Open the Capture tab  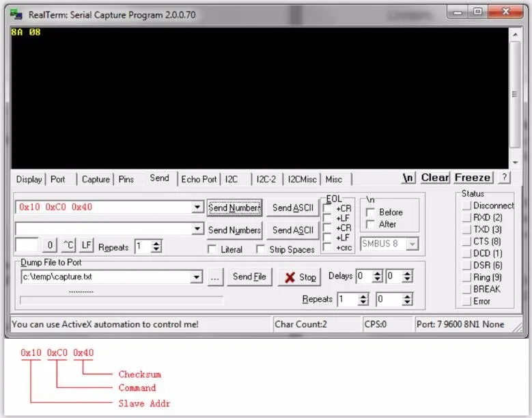pyautogui.click(x=96, y=179)
